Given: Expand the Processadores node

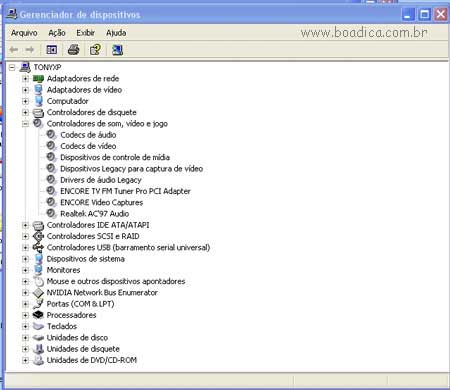Looking at the screenshot, I should [x=25, y=315].
